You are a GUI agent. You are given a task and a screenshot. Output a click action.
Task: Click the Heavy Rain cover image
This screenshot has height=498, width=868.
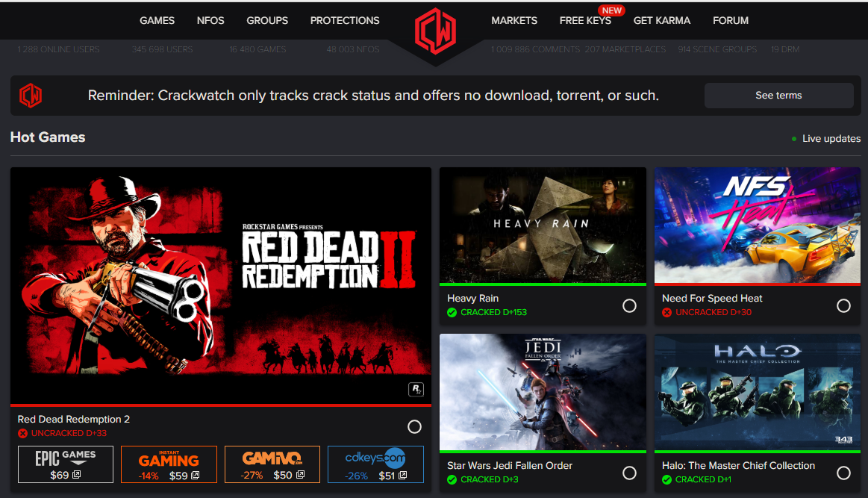pyautogui.click(x=543, y=225)
